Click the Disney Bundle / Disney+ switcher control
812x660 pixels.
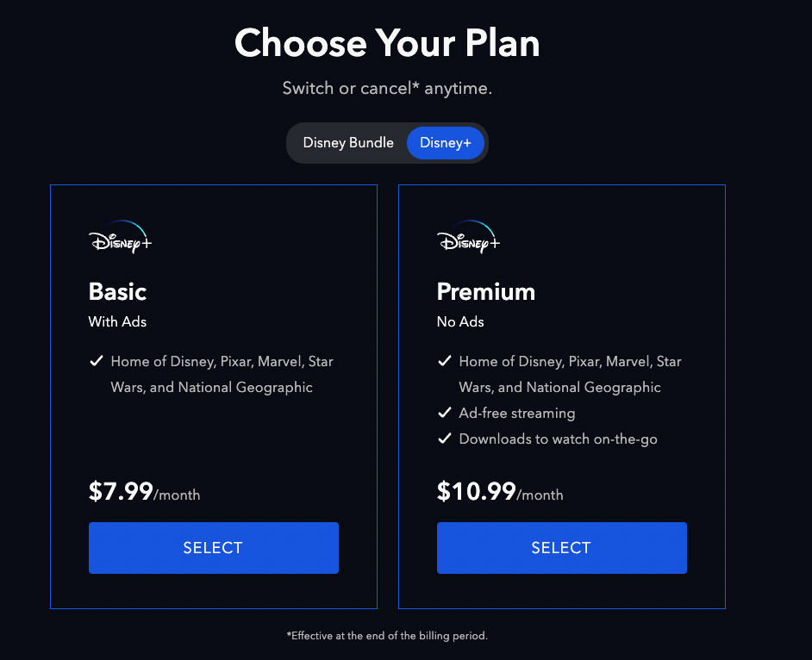(x=387, y=142)
